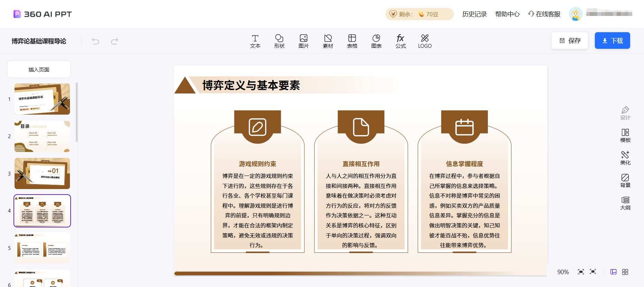644x287 pixels.
Task: Add a LOGO to slides
Action: tap(425, 41)
